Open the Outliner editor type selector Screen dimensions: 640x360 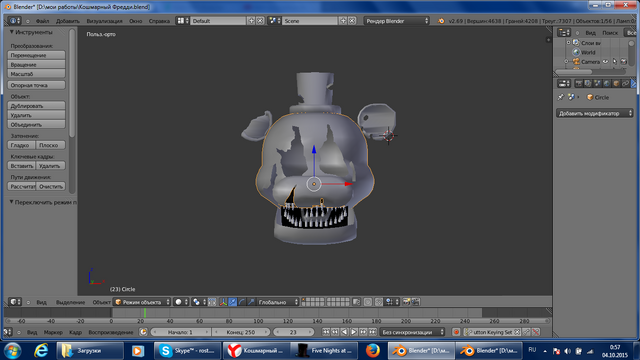click(x=564, y=33)
